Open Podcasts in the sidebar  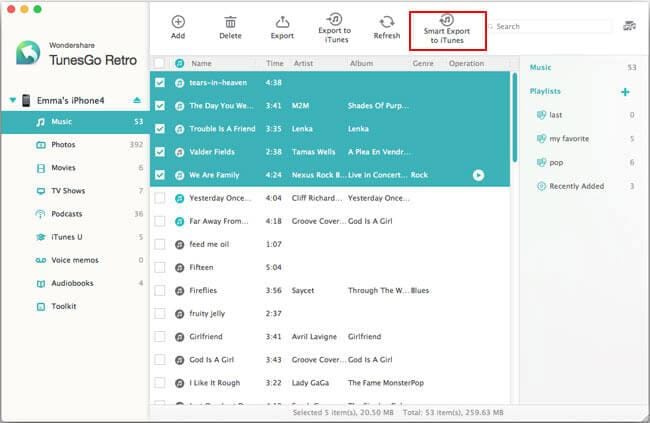pos(75,214)
